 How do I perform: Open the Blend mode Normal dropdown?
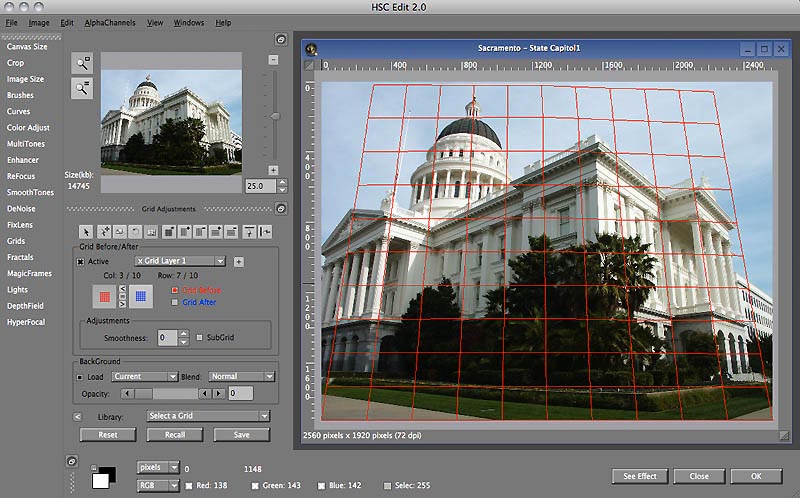(242, 377)
